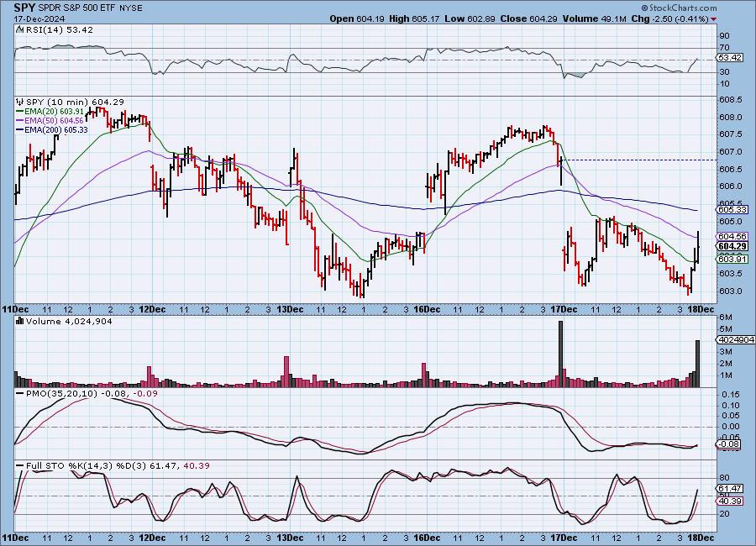Select the SPY ticker symbol in header
This screenshot has height=546, width=756.
click(x=24, y=8)
